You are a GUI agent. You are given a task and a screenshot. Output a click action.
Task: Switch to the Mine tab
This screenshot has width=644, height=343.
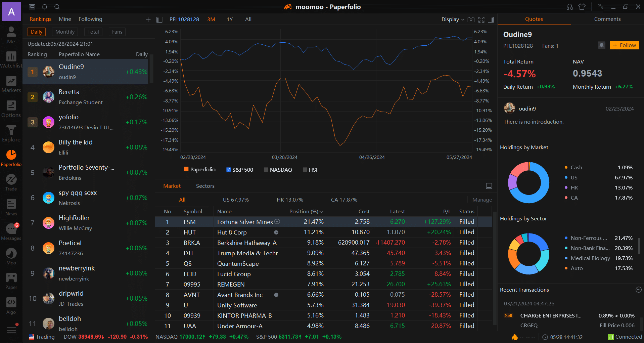coord(65,19)
